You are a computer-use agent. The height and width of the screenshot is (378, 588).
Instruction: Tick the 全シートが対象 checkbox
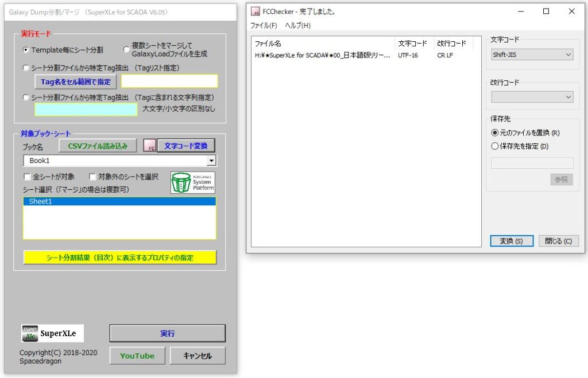(x=27, y=177)
